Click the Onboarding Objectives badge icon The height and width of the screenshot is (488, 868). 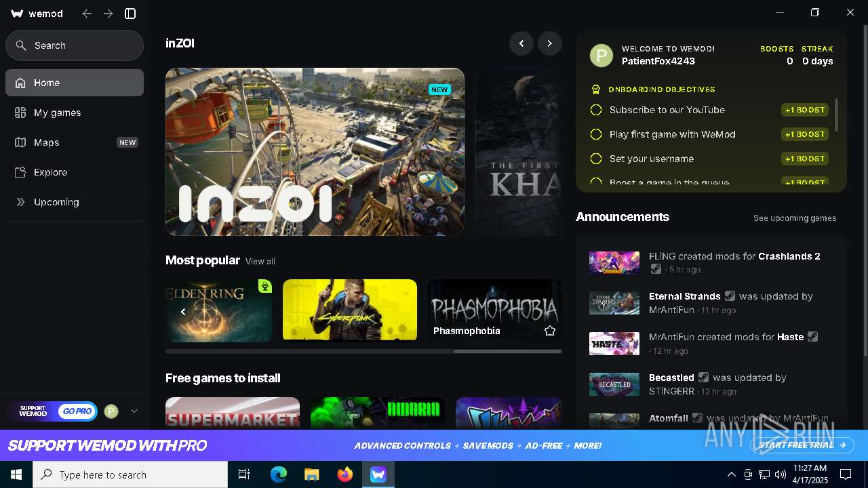point(596,89)
